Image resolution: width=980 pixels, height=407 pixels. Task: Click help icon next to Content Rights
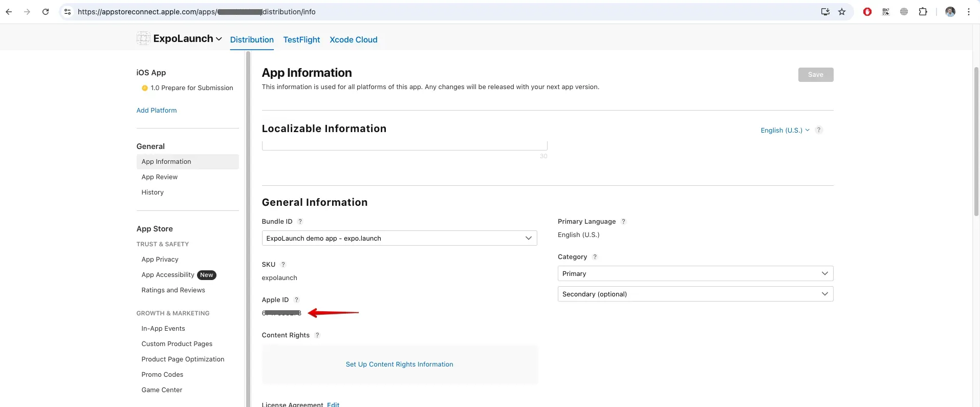[x=317, y=335]
